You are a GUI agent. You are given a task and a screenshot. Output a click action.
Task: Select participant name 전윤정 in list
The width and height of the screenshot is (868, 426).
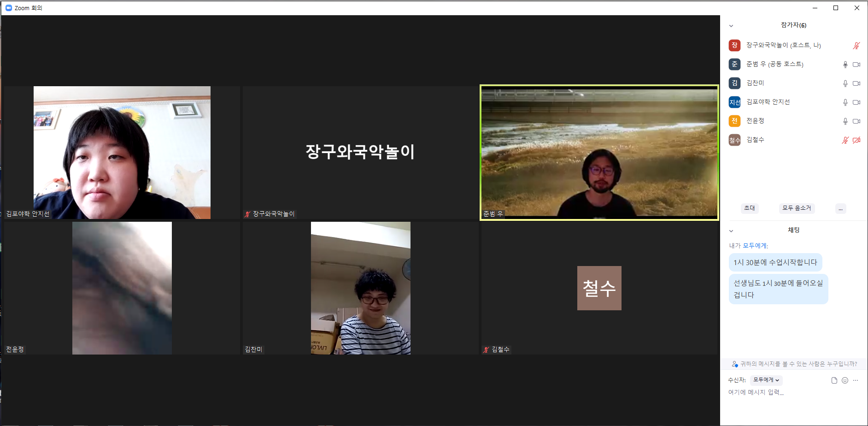tap(756, 121)
